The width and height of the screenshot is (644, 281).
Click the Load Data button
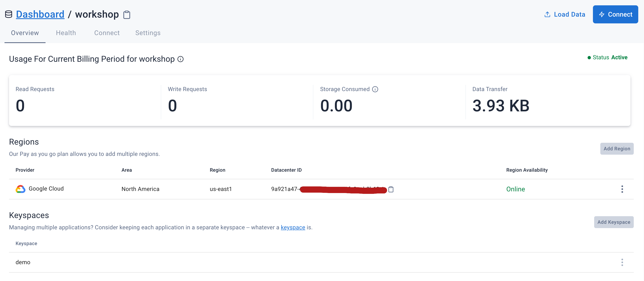tap(565, 14)
